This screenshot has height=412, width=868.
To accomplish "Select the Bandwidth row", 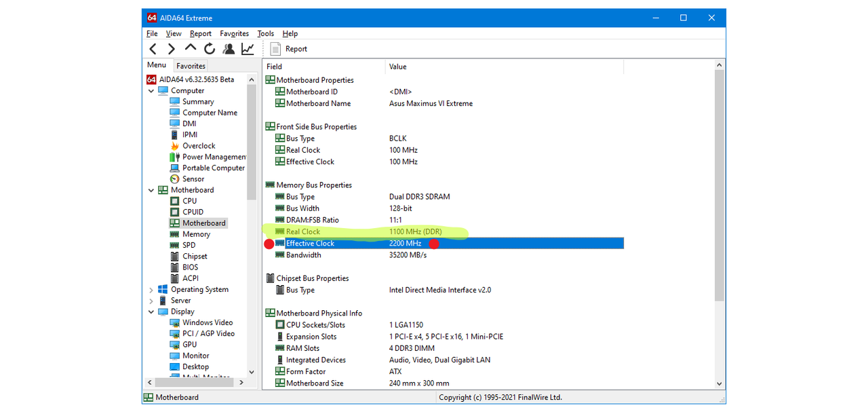I will pos(443,255).
